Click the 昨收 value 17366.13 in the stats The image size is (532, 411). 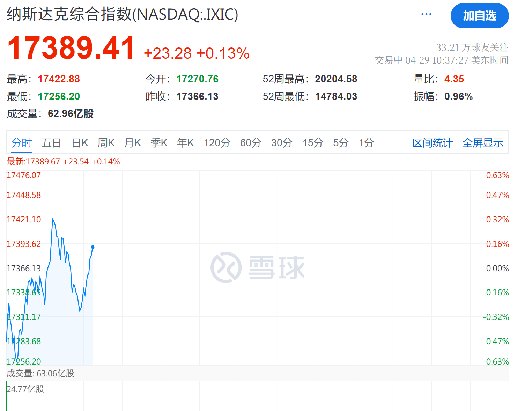click(197, 96)
